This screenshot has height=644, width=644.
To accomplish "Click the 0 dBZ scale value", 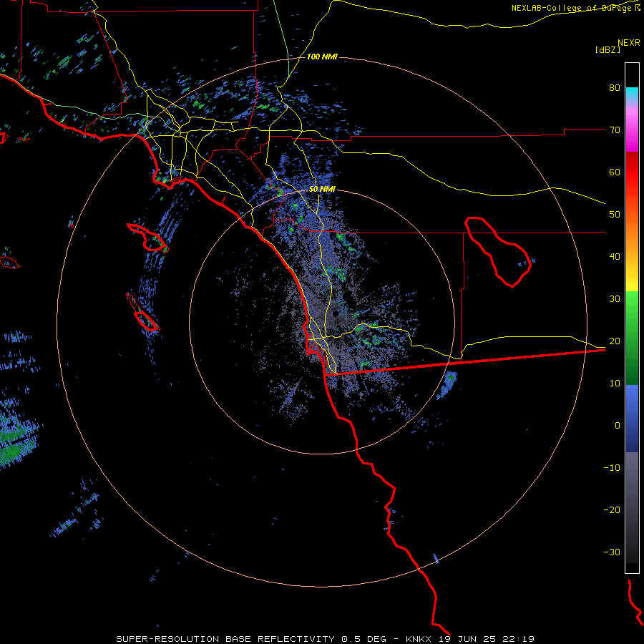I will coord(618,426).
